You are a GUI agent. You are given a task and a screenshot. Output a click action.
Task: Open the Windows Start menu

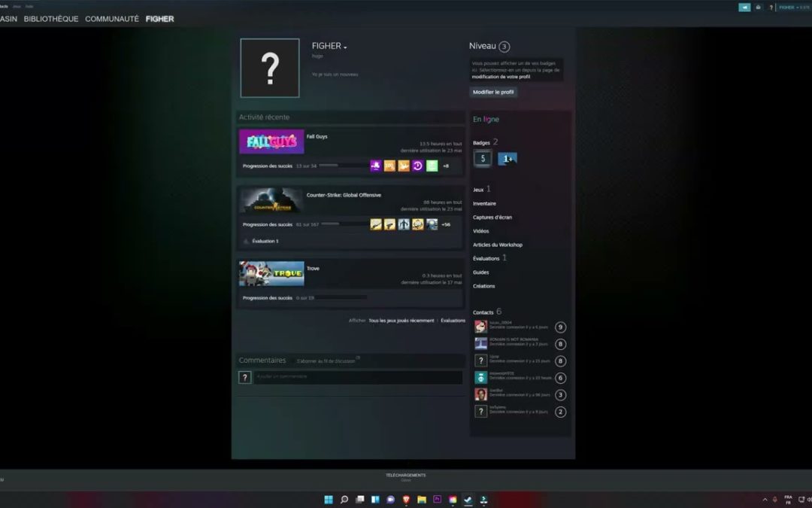pos(329,499)
